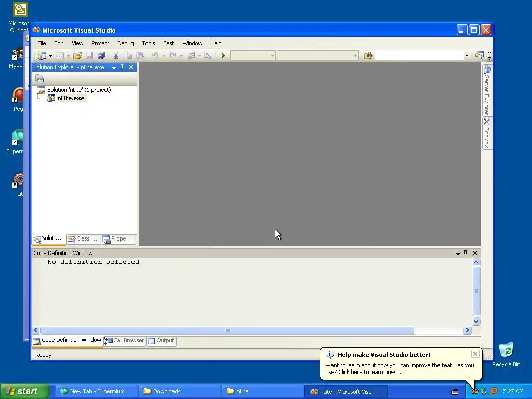The width and height of the screenshot is (532, 399).
Task: Toggle auto-hide pin on Solution Explorer
Action: [122, 67]
